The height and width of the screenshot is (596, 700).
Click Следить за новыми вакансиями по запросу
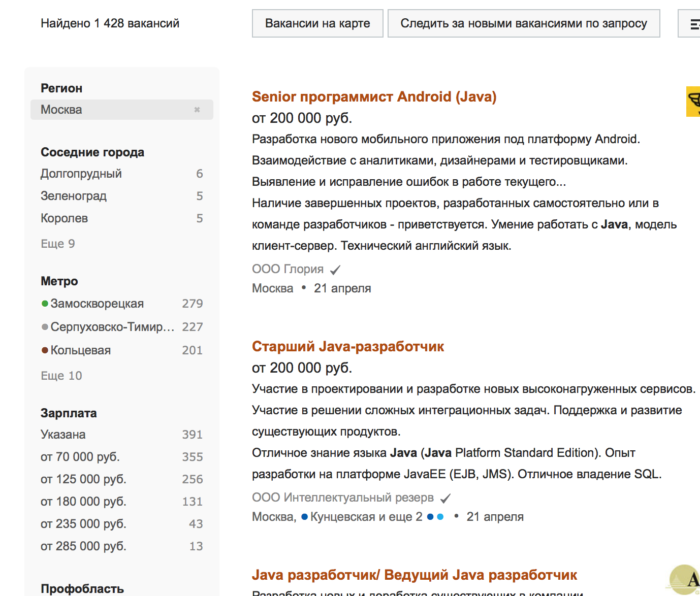[x=524, y=23]
